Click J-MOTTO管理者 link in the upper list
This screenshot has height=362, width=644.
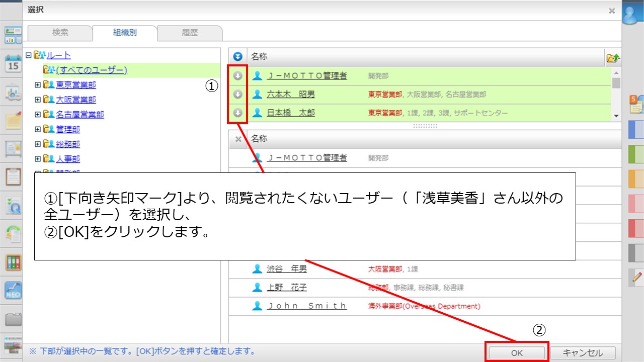(306, 76)
